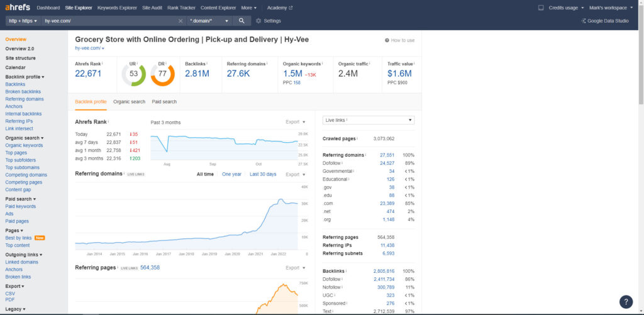This screenshot has height=315, width=644.
Task: Export as CSV from the sidebar
Action: [x=10, y=294]
